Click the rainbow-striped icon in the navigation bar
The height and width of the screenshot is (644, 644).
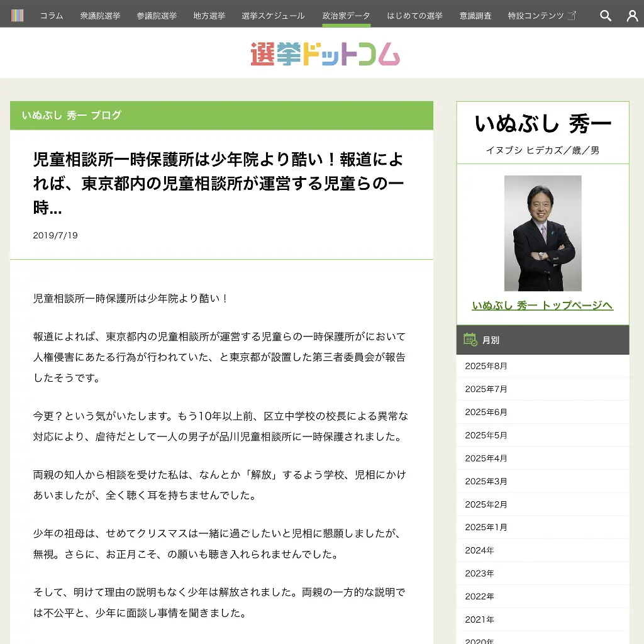coord(18,15)
